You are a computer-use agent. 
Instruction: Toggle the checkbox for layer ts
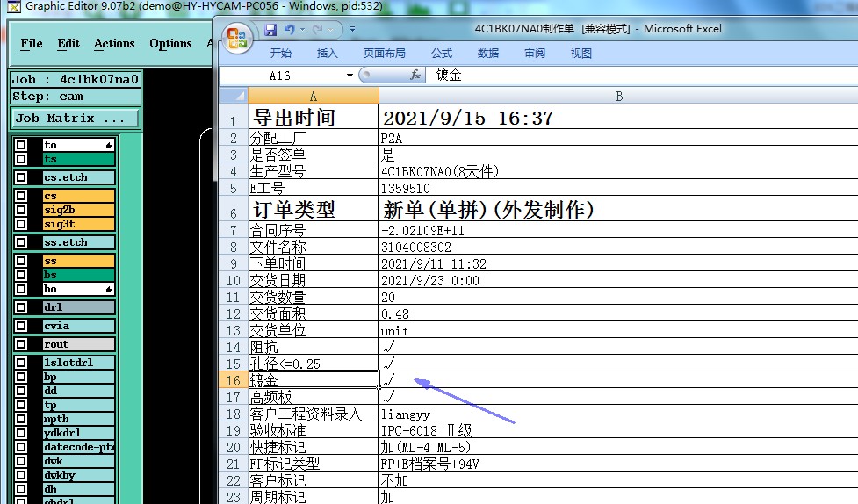click(21, 159)
